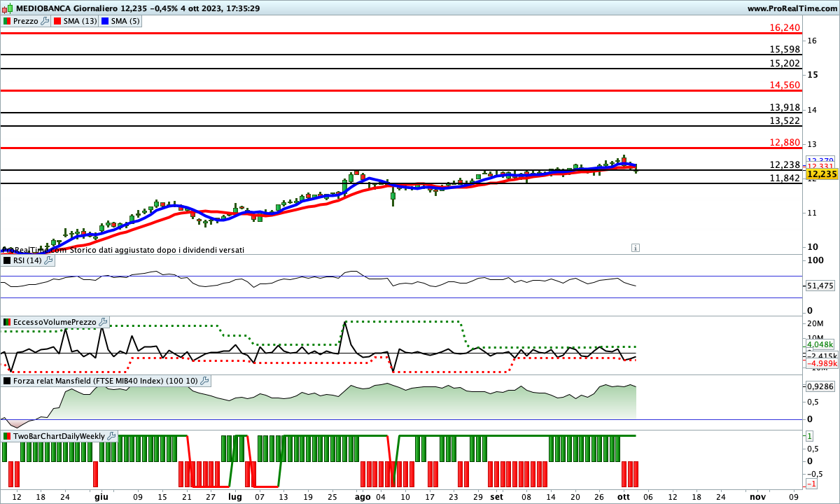Click the 16,240 red level label
The height and width of the screenshot is (504, 840).
pos(784,27)
